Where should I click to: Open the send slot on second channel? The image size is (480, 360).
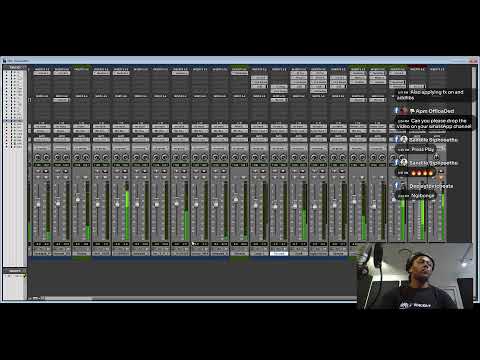pyautogui.click(x=61, y=100)
